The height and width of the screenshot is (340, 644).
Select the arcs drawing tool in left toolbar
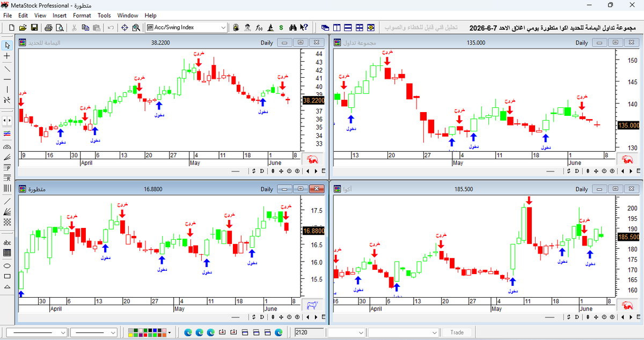tap(7, 146)
